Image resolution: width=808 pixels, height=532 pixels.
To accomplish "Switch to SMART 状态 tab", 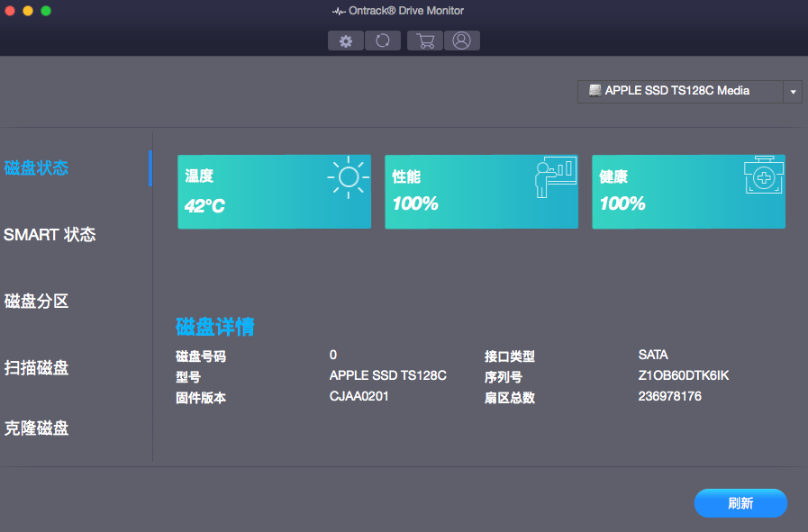I will tap(50, 235).
